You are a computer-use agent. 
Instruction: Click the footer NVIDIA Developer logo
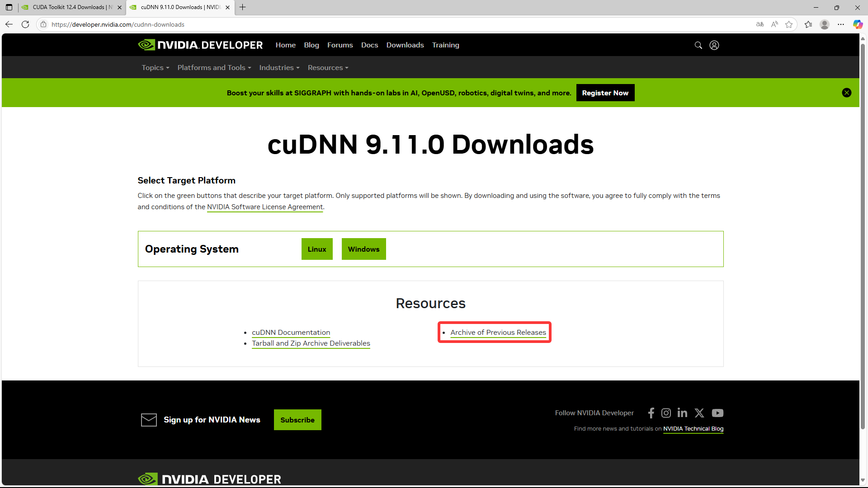click(209, 479)
